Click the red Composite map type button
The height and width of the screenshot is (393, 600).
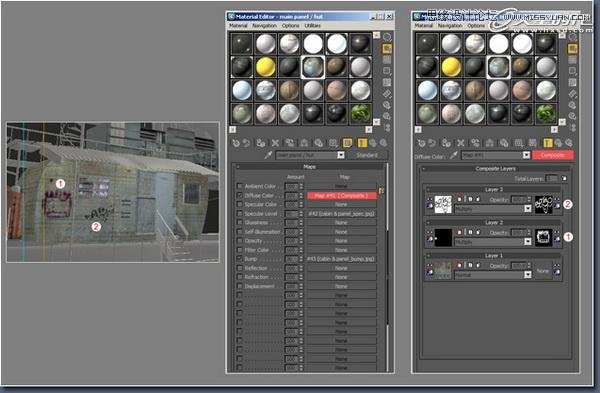pos(553,155)
